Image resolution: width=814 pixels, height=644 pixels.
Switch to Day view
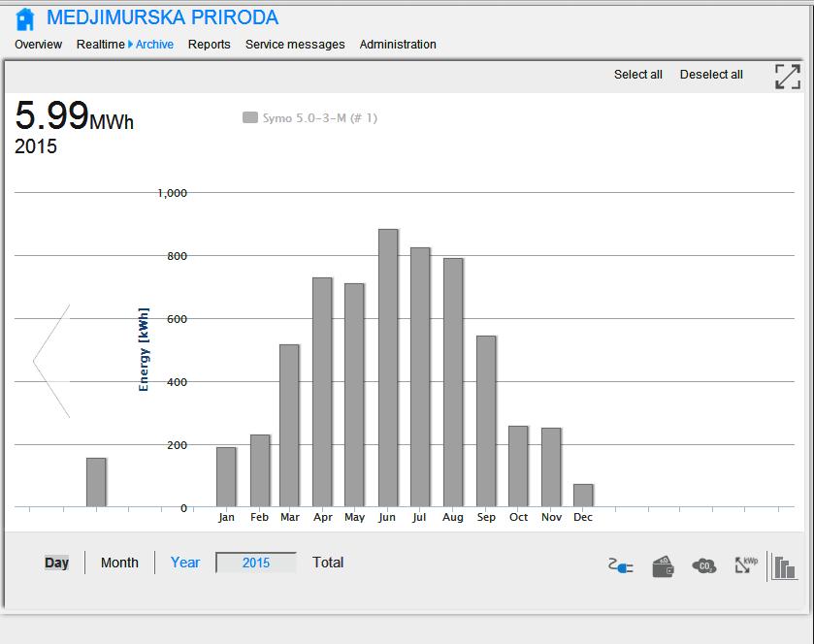click(56, 563)
